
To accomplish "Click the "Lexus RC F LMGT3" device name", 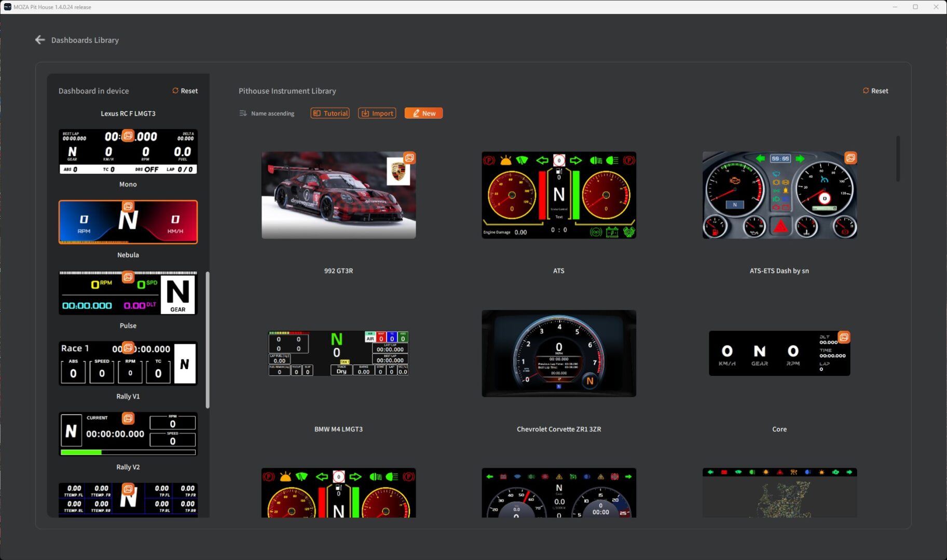I will [128, 113].
